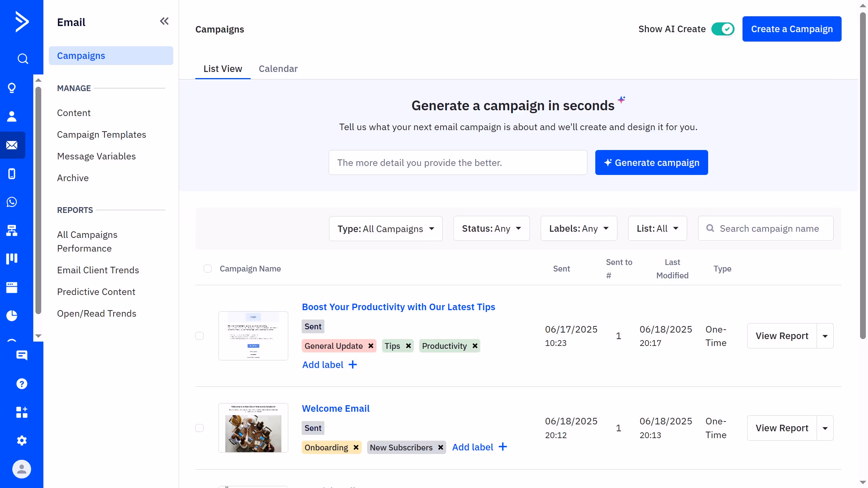Open Automations workflow icon in sidebar
Image resolution: width=868 pixels, height=488 pixels.
pyautogui.click(x=12, y=230)
